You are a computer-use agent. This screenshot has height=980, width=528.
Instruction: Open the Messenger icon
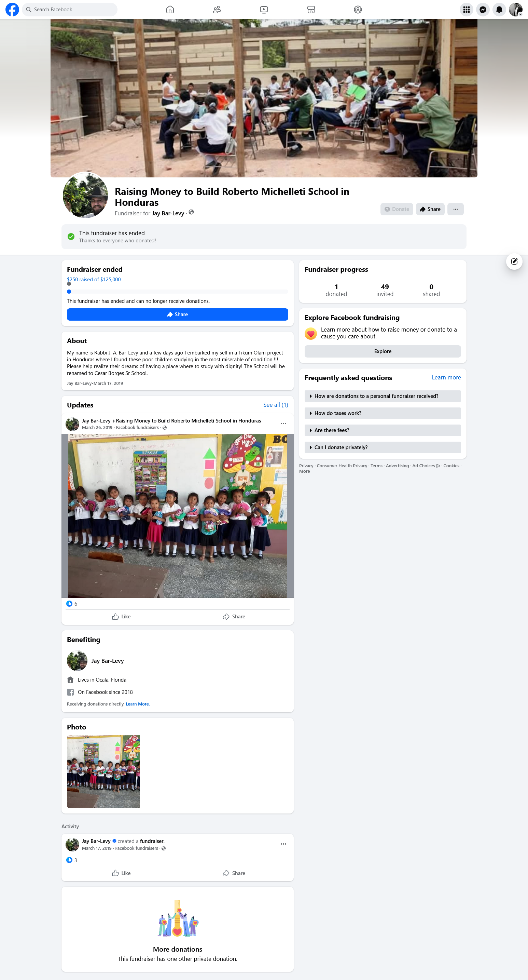pyautogui.click(x=483, y=10)
